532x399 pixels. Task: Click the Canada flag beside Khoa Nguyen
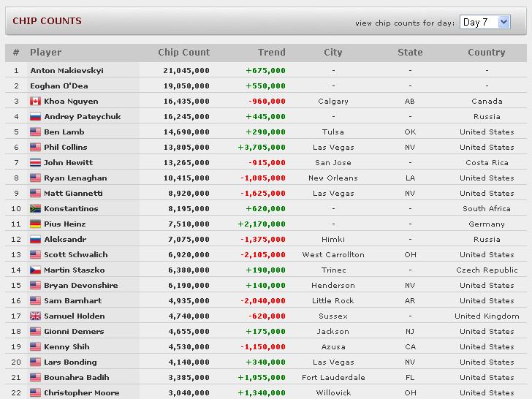pos(35,101)
